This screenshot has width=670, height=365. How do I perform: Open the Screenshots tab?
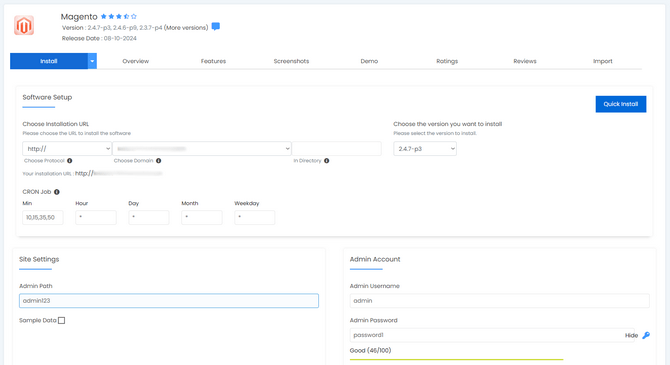tap(291, 61)
